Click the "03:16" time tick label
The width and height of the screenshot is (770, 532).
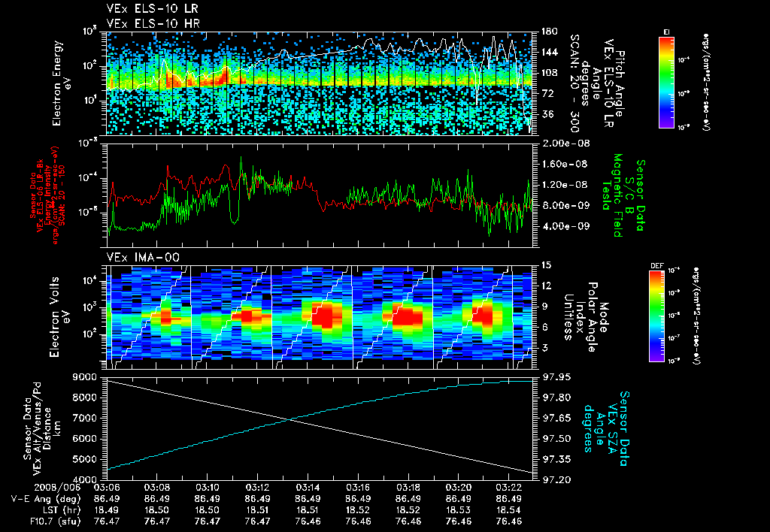coord(358,488)
